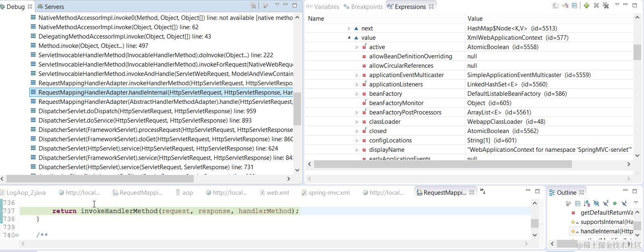Open the Breakpoints tab

363,6
